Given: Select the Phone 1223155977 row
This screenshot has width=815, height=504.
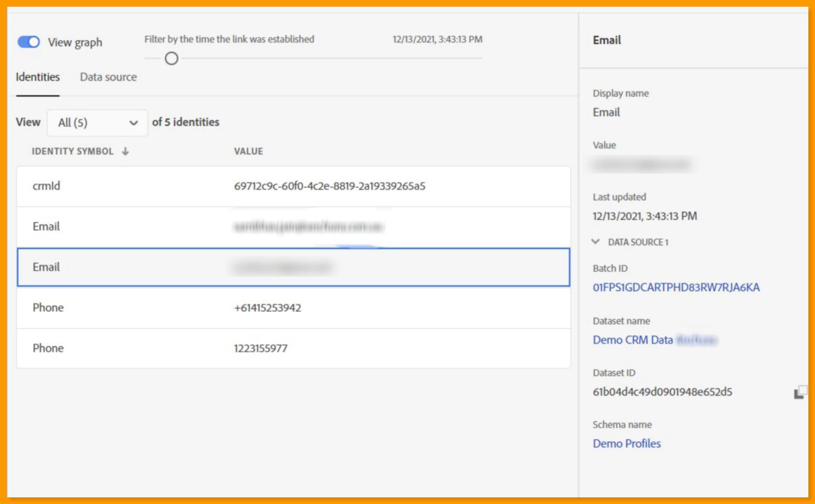Looking at the screenshot, I should tap(293, 348).
